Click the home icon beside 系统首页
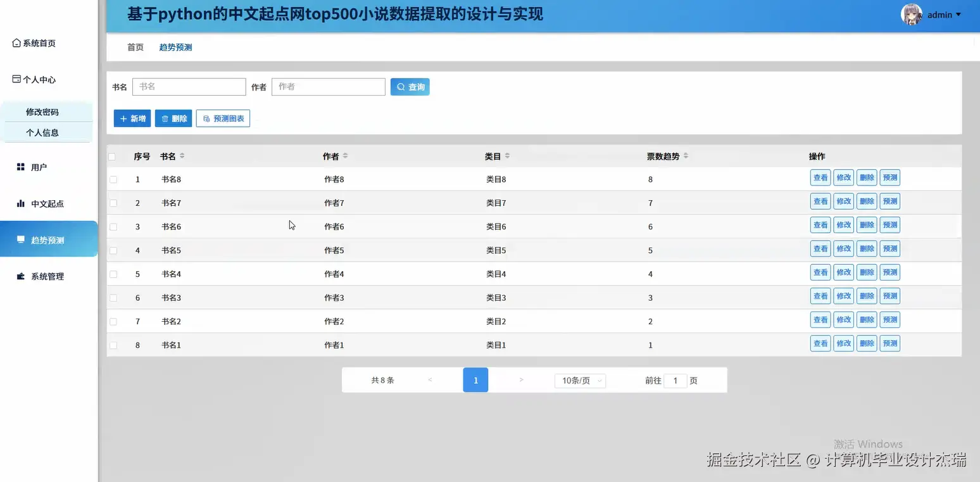This screenshot has height=482, width=980. [16, 43]
